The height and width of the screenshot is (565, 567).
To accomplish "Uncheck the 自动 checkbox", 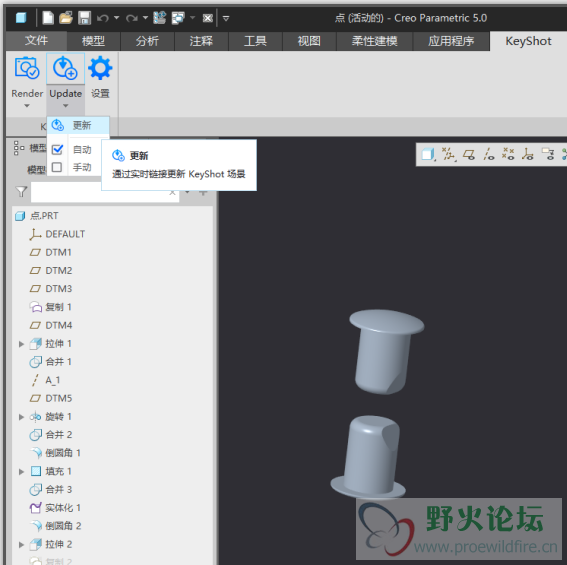I will point(57,149).
